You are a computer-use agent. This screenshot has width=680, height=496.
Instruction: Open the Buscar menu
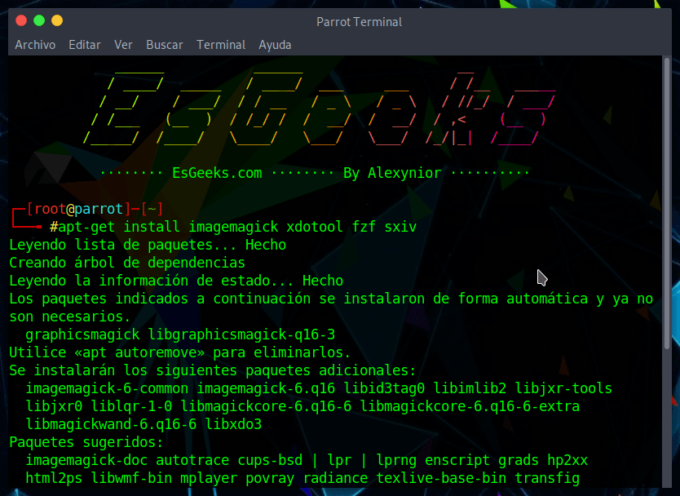click(x=164, y=45)
